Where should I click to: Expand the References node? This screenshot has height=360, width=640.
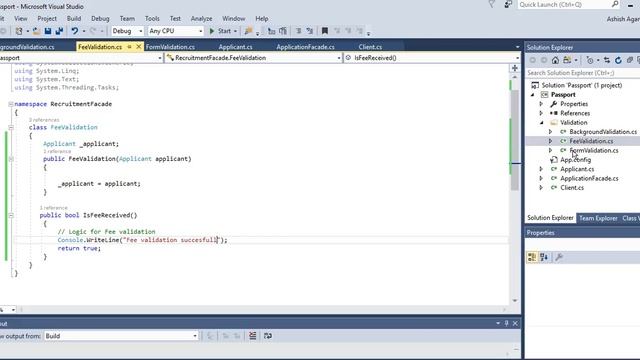542,113
